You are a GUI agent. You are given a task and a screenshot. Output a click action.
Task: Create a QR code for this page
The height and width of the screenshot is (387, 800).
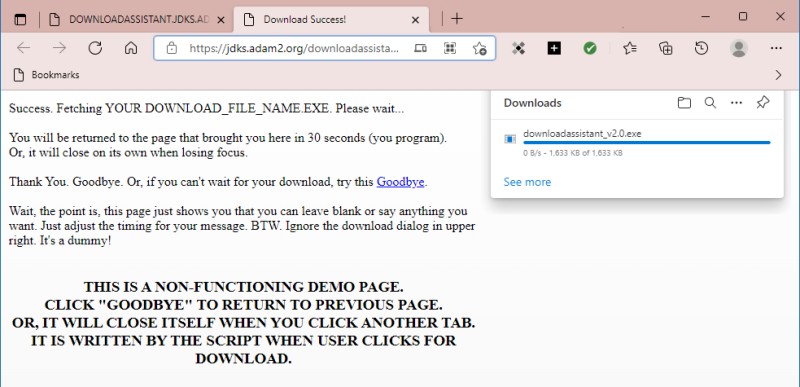[x=449, y=48]
